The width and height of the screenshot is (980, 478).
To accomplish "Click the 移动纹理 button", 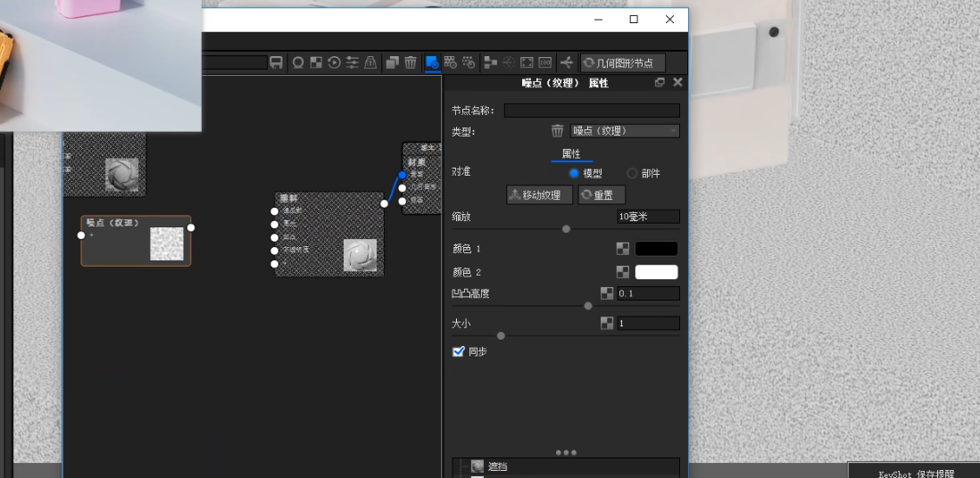I will pyautogui.click(x=539, y=194).
